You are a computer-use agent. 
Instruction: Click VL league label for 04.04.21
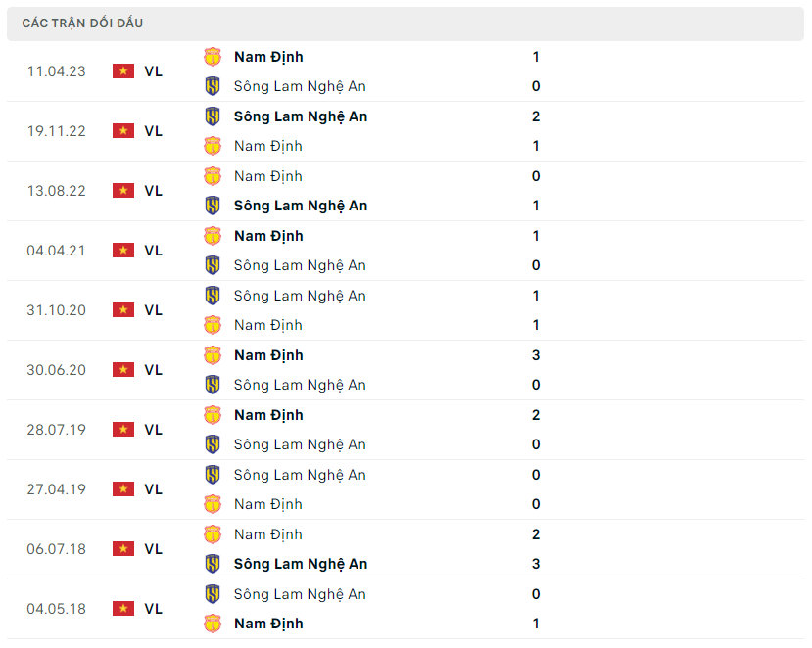(154, 251)
